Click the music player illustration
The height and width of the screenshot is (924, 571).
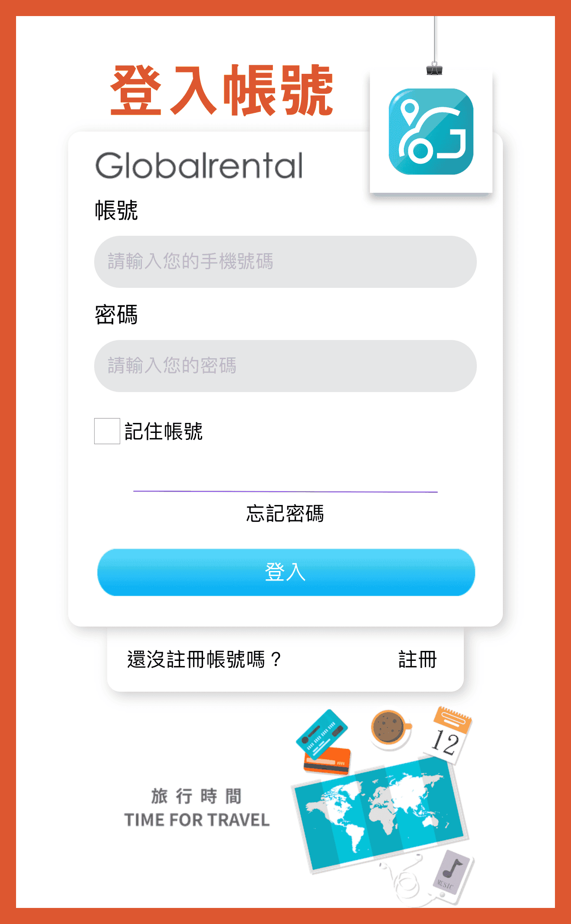[x=452, y=874]
